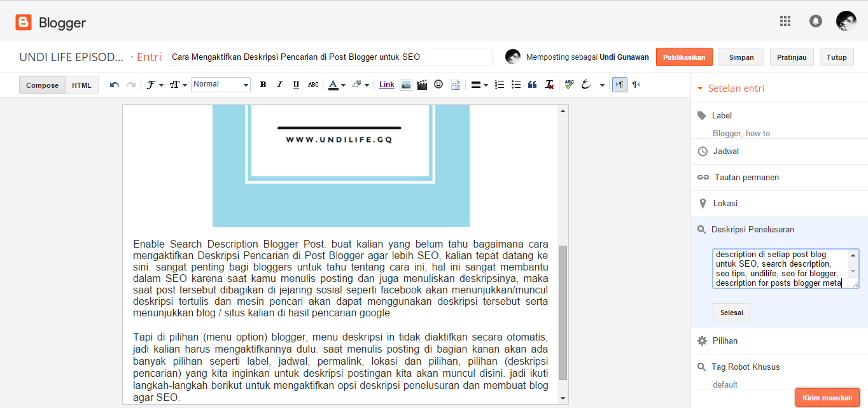Open the Google apps grid
Image resolution: width=868 pixels, height=408 pixels.
(x=785, y=21)
